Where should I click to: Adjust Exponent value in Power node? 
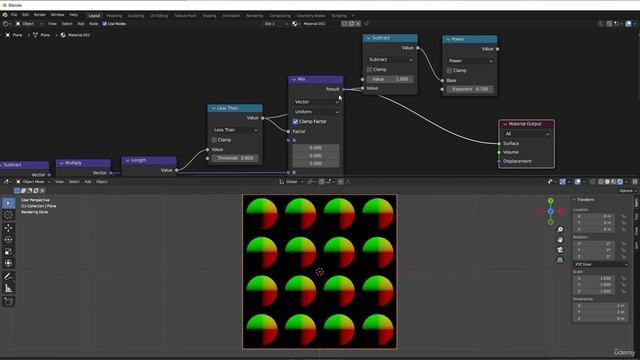click(x=470, y=89)
